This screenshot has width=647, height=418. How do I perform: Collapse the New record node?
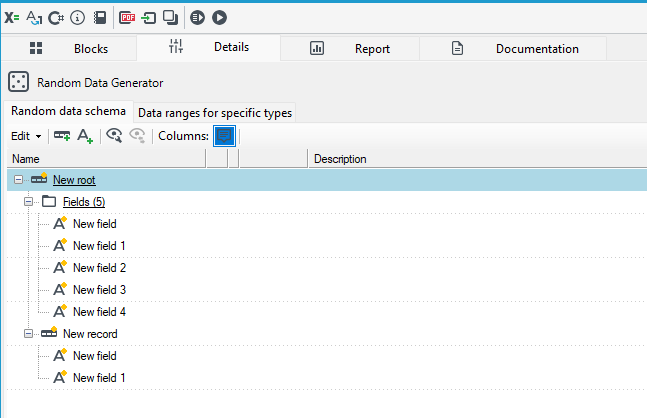[28, 333]
